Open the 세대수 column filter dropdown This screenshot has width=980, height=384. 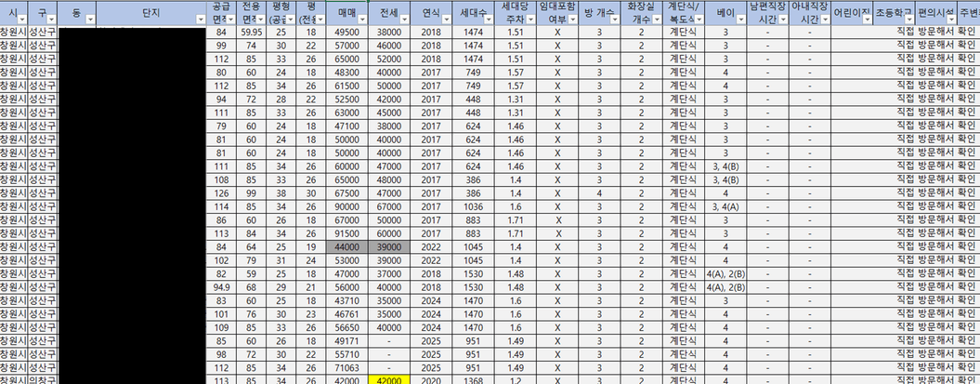pyautogui.click(x=488, y=20)
